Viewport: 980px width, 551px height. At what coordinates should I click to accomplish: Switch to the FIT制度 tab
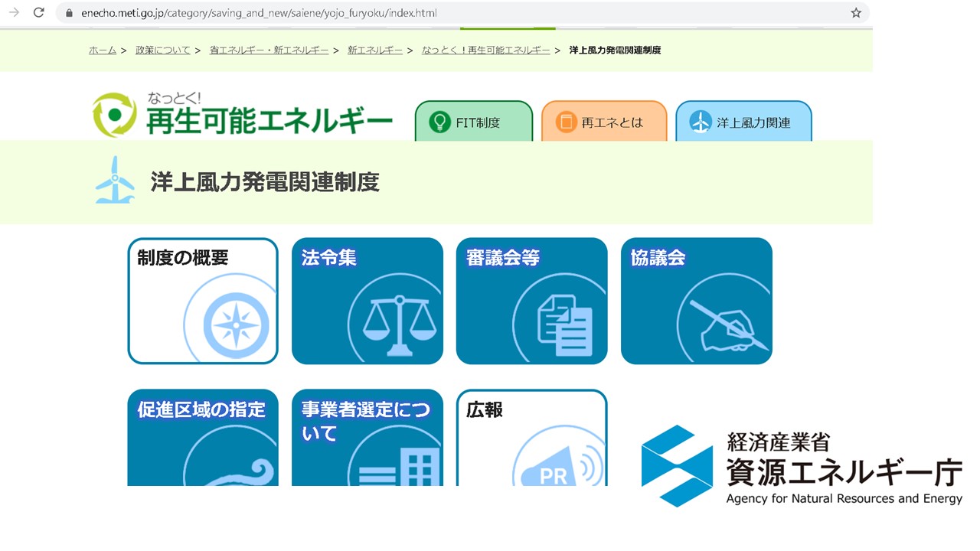(474, 122)
